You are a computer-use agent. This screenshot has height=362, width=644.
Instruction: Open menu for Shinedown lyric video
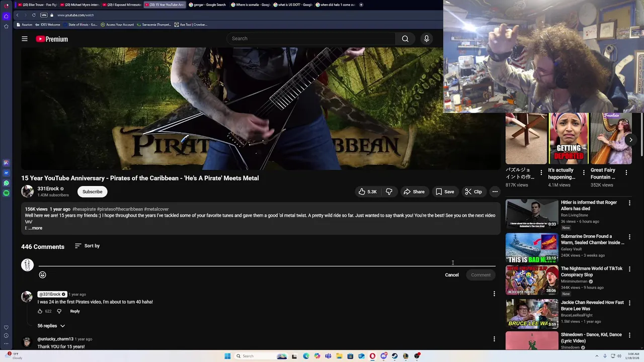coord(629,335)
